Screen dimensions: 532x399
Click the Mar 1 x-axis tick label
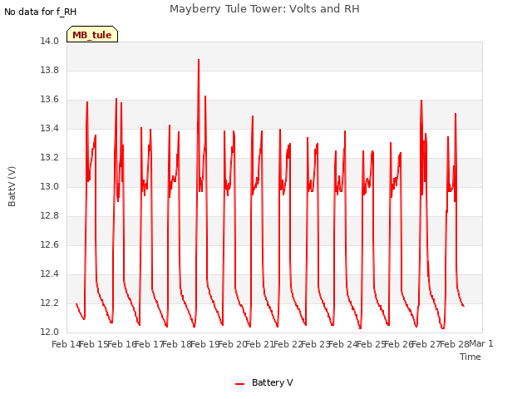coord(481,343)
